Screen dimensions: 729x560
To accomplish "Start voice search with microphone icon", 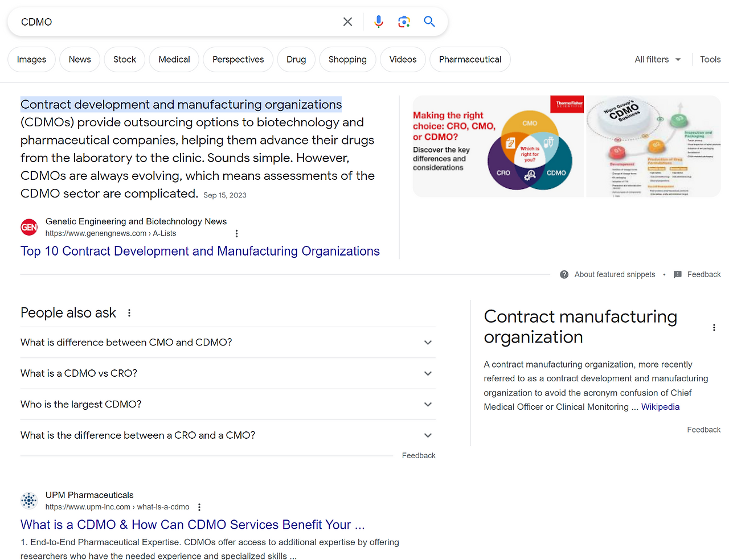I will pyautogui.click(x=379, y=22).
